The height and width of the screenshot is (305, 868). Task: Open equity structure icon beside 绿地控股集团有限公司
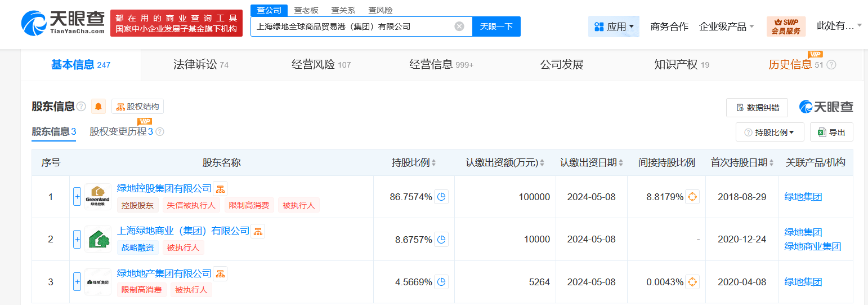coord(220,189)
